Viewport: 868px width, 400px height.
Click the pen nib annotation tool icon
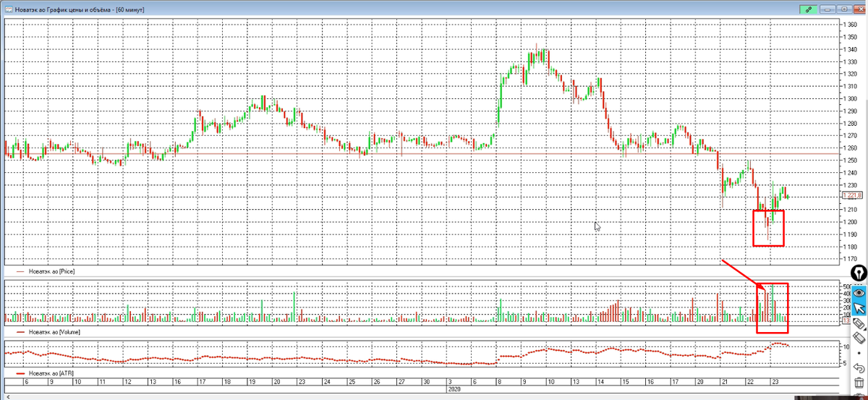click(859, 274)
